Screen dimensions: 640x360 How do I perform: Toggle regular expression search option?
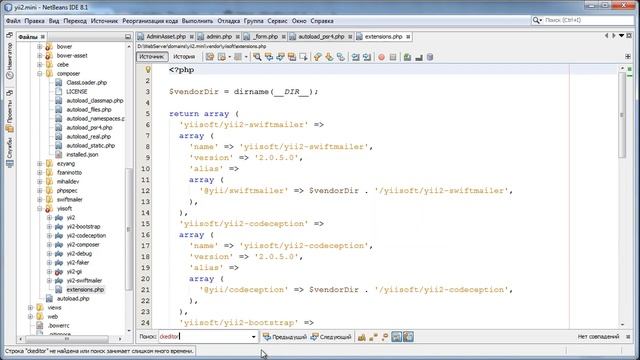coord(384,337)
